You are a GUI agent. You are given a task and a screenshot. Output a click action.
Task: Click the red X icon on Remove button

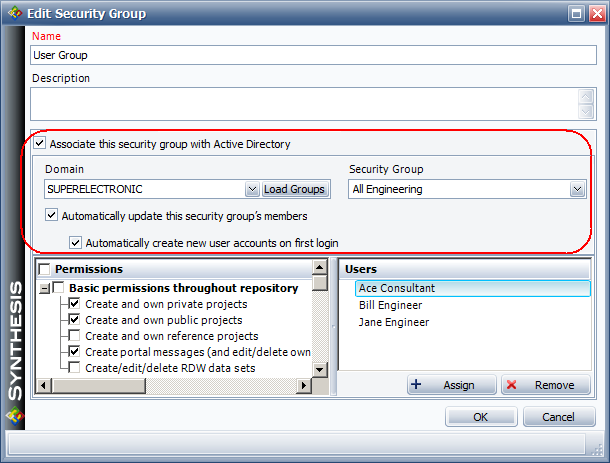click(x=512, y=385)
